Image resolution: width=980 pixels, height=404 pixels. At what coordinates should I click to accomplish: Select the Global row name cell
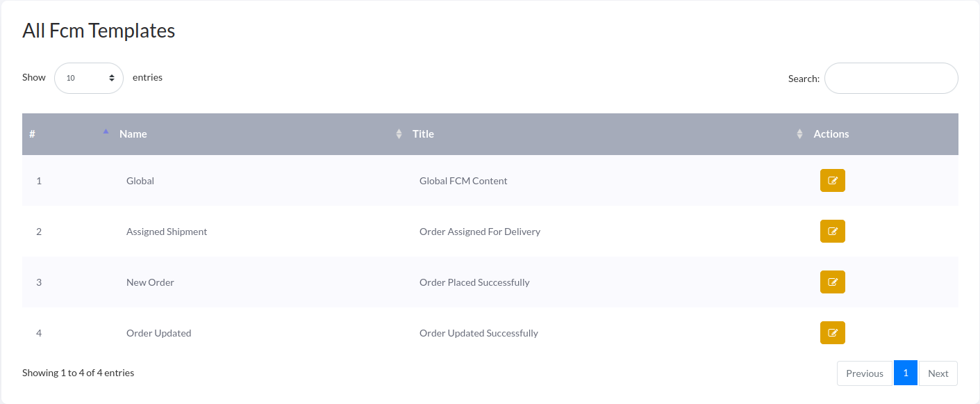(140, 181)
